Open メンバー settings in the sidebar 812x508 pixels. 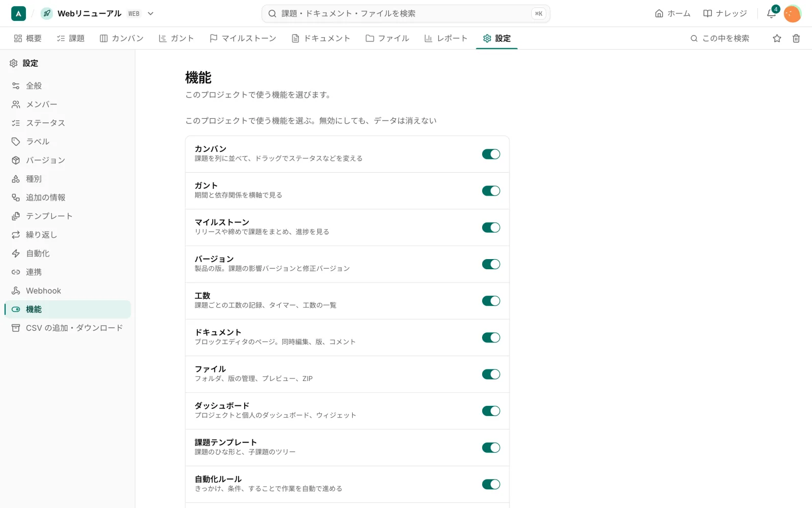[x=67, y=104]
